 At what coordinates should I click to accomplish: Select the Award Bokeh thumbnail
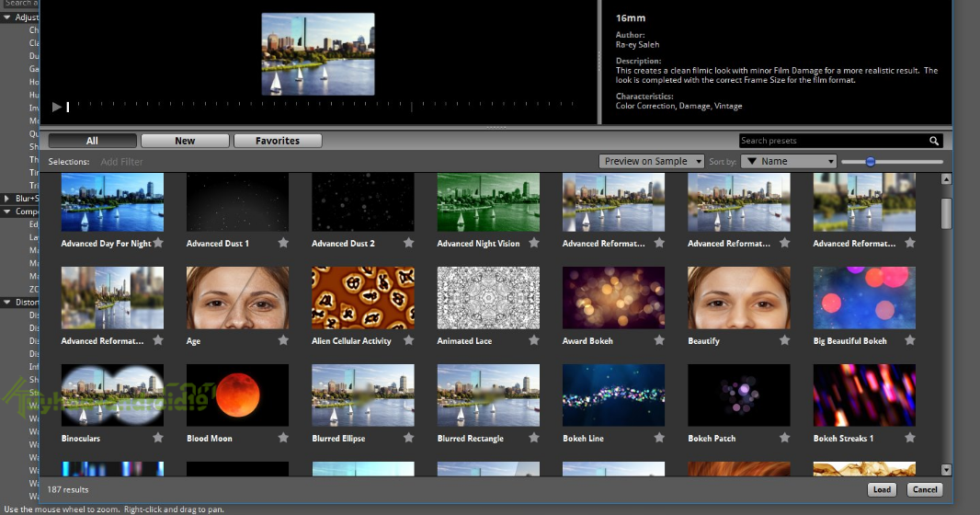click(614, 297)
